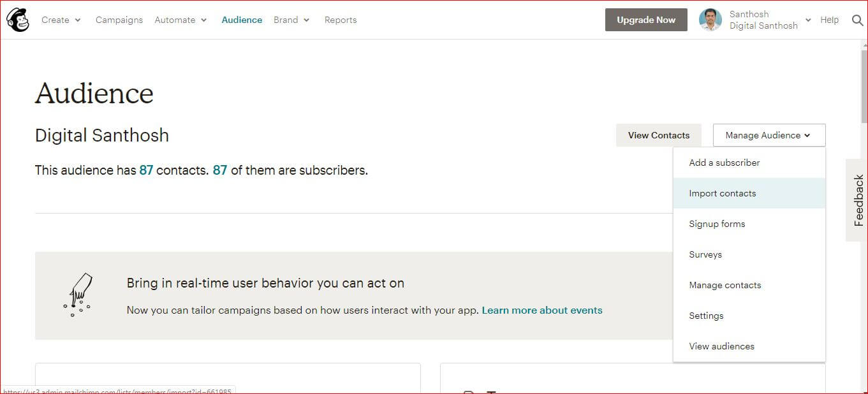This screenshot has height=394, width=868.
Task: Click the 87 subscribers count link
Action: [x=220, y=170]
